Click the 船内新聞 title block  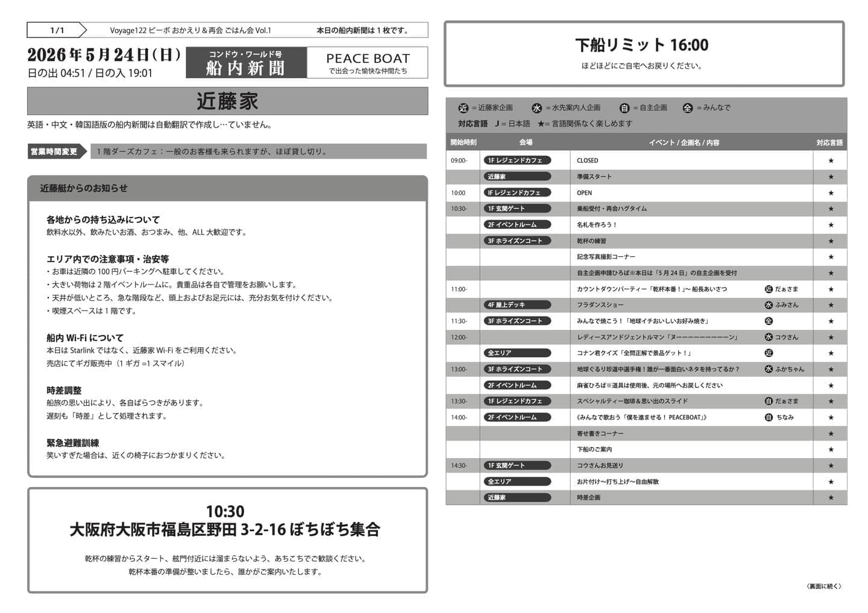coord(246,63)
